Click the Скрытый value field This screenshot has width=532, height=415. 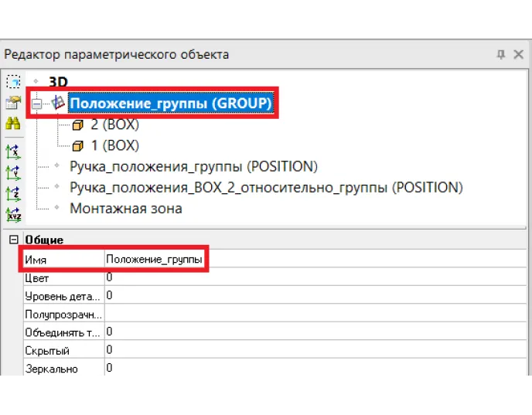[x=315, y=349]
